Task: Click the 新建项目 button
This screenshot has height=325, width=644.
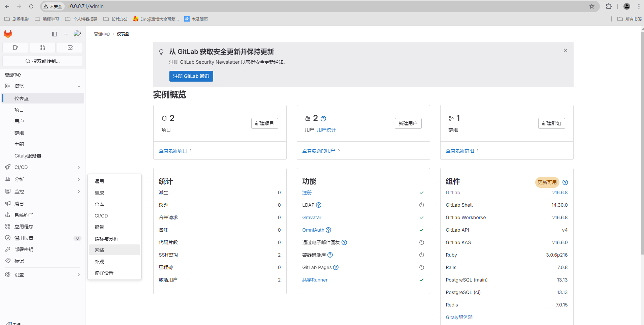Action: tap(264, 123)
